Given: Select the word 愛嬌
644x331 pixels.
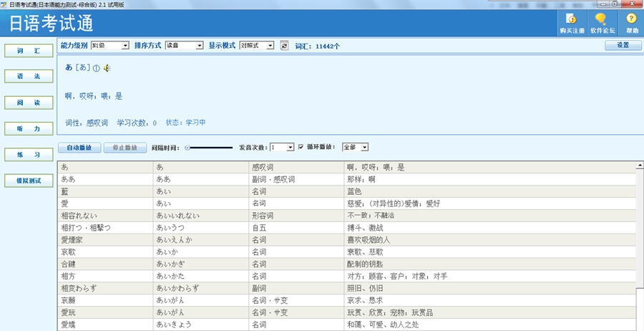Looking at the screenshot, I should pos(68,325).
